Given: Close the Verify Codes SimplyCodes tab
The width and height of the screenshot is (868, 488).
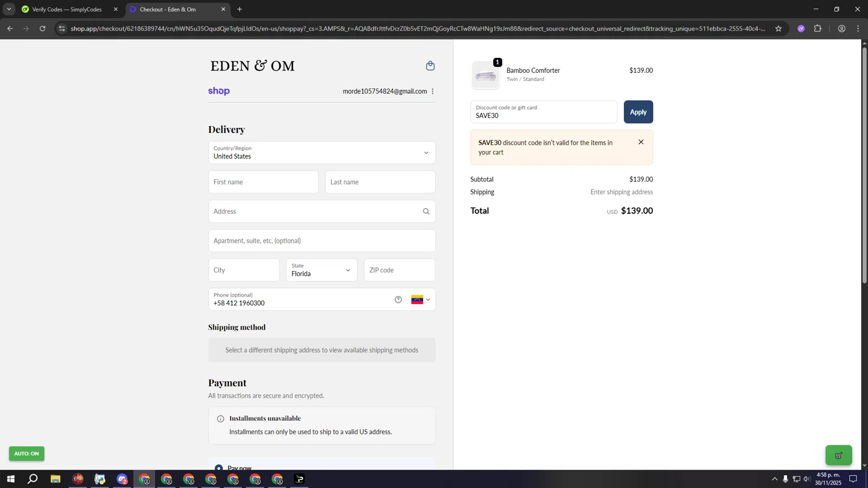Looking at the screenshot, I should pos(115,9).
